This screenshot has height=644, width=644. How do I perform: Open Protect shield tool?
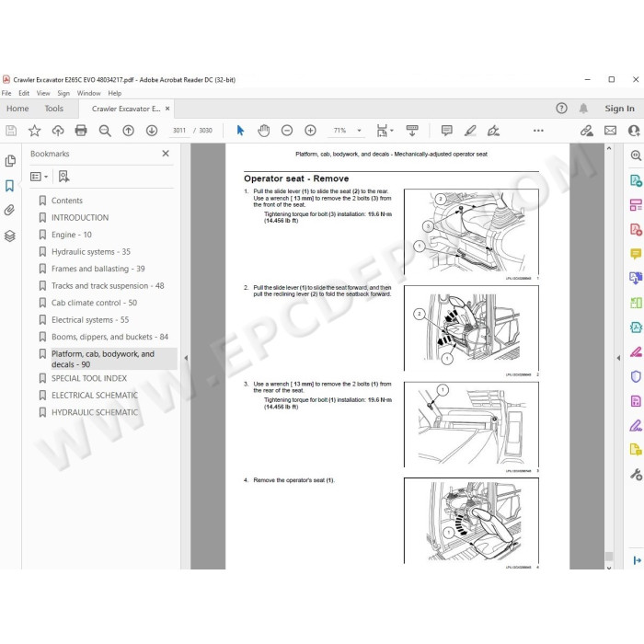[x=636, y=376]
